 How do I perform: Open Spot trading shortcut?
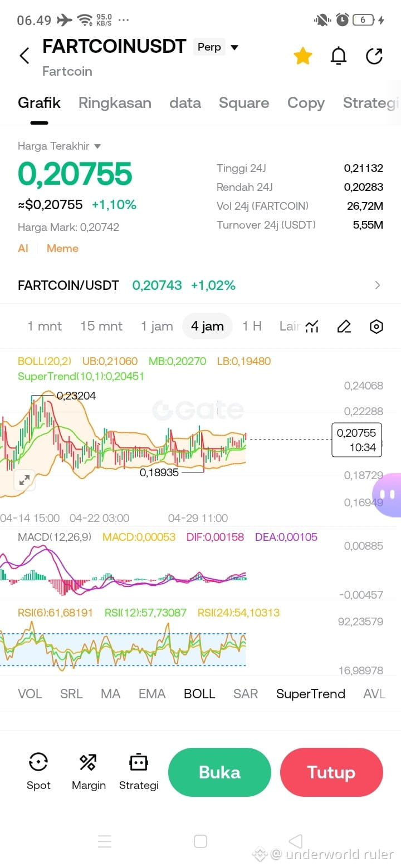tap(38, 771)
